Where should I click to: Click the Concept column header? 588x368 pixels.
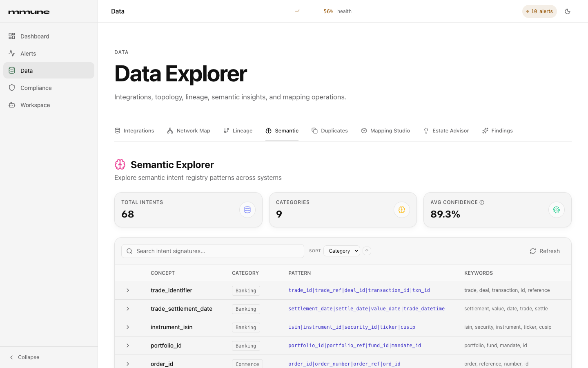coord(163,273)
